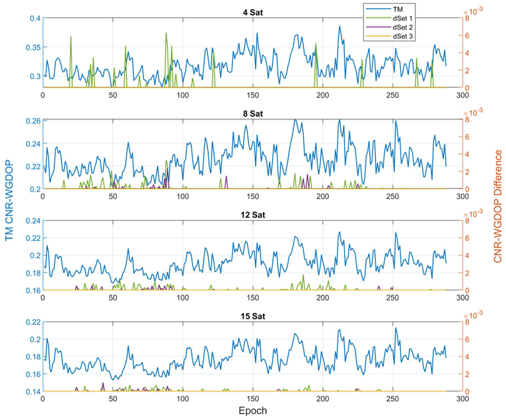Select the '15 Sat' subplot title
The height and width of the screenshot is (420, 506).
click(x=253, y=316)
